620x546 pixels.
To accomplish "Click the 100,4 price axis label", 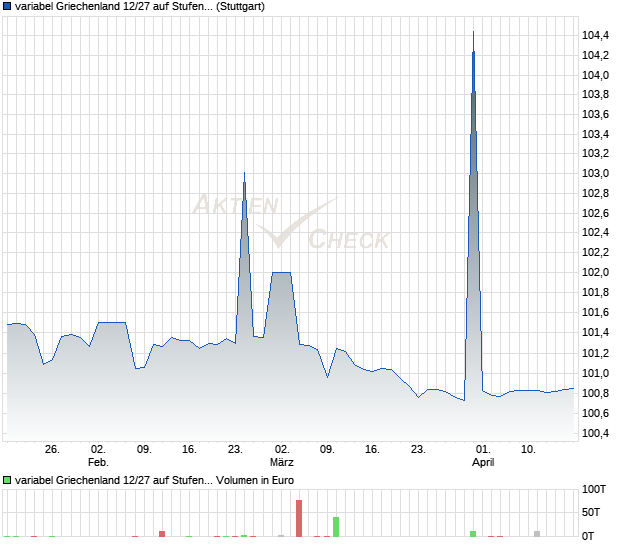I will pos(595,433).
